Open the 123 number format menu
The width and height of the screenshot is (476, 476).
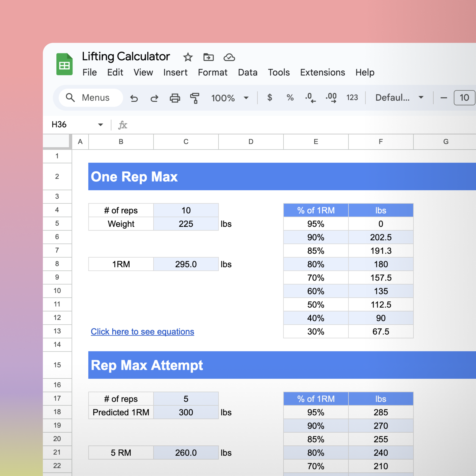(352, 98)
